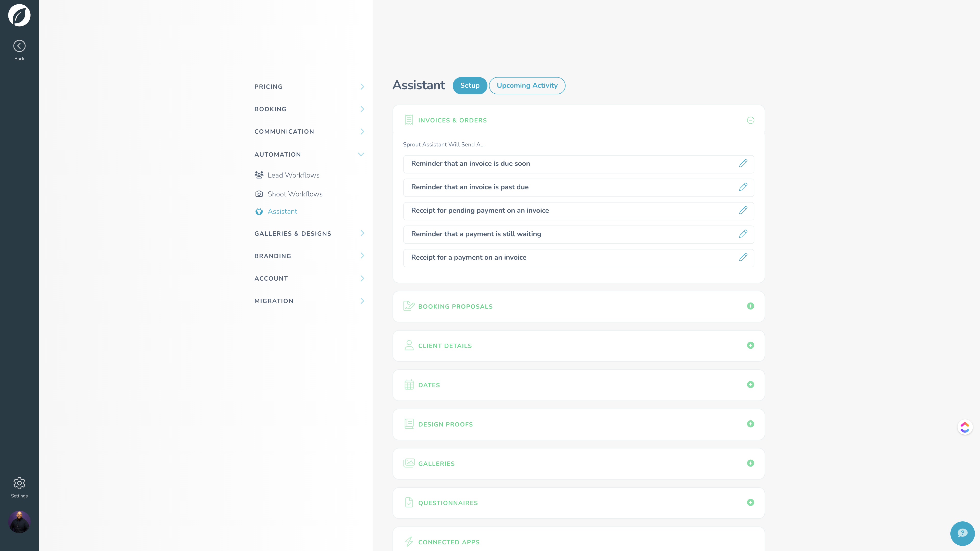This screenshot has width=980, height=551.
Task: Select the Shoot Workflows camera icon
Action: click(x=259, y=194)
